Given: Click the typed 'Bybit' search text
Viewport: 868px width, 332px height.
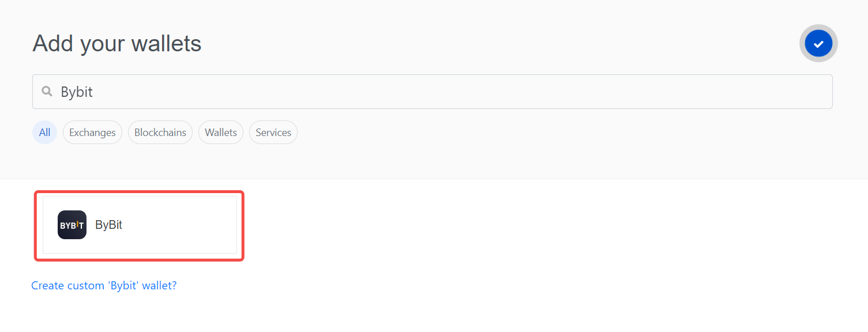Looking at the screenshot, I should [77, 92].
